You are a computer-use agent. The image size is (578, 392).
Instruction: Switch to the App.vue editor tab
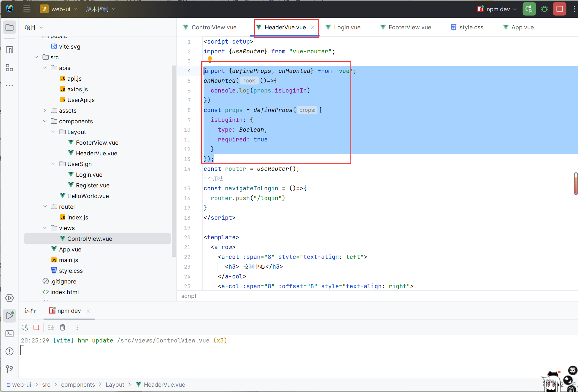coord(519,27)
